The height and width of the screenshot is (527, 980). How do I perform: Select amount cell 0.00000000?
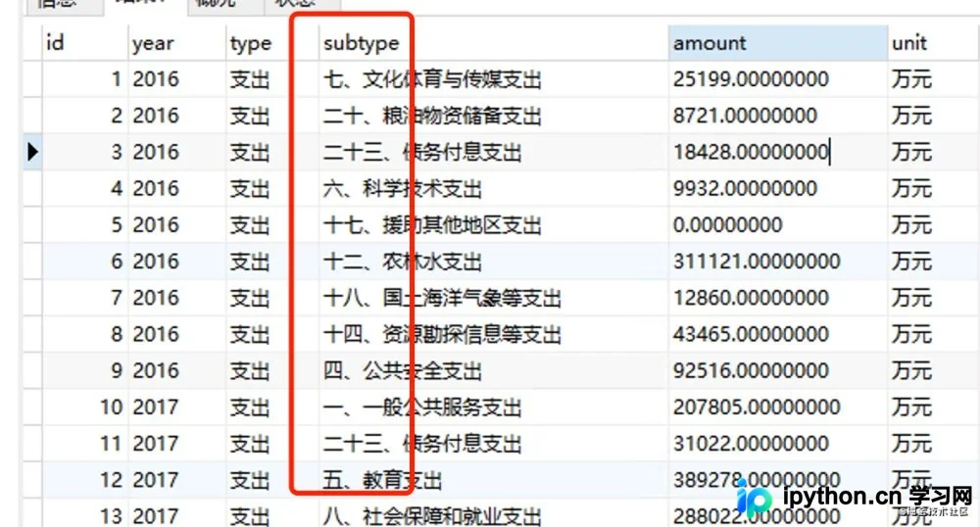[778, 224]
